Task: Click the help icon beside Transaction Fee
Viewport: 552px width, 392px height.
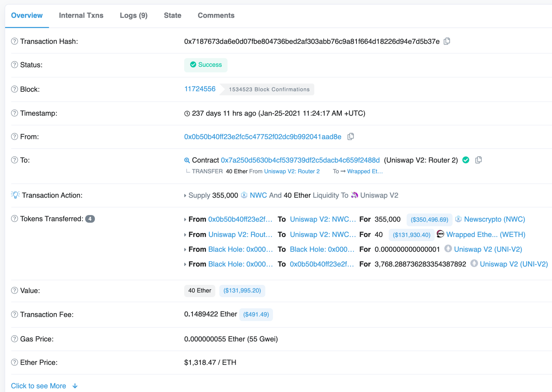Action: [x=14, y=314]
